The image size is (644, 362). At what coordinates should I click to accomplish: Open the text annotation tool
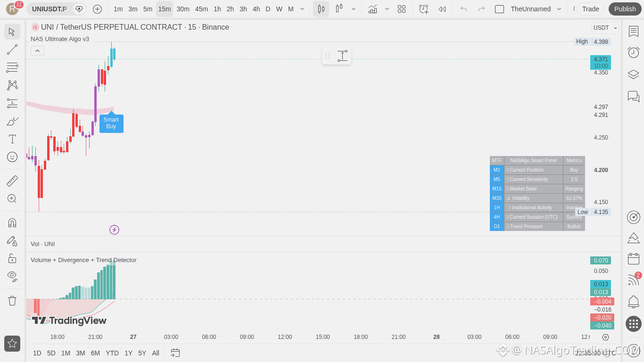coord(12,139)
